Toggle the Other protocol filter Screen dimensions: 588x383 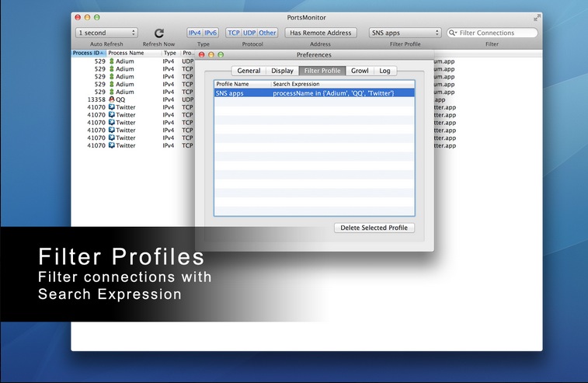pos(267,33)
